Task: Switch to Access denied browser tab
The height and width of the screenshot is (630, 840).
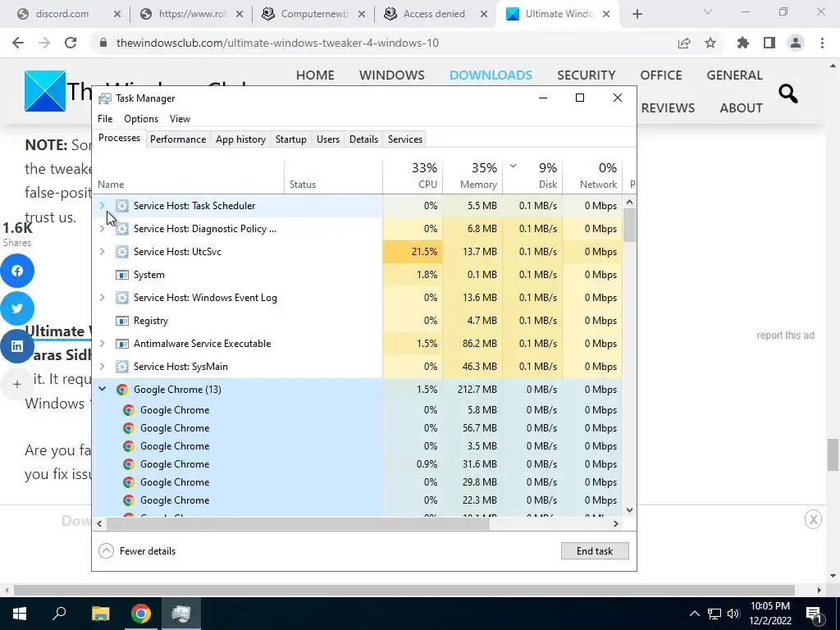Action: click(x=434, y=14)
